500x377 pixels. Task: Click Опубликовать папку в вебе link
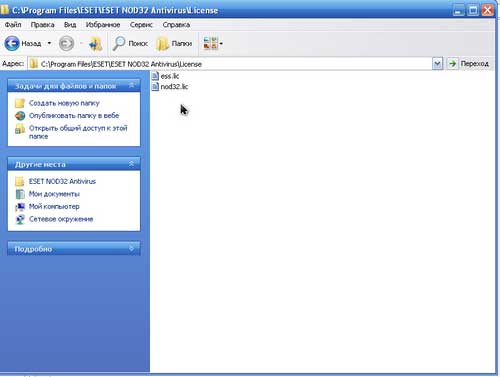tap(74, 116)
